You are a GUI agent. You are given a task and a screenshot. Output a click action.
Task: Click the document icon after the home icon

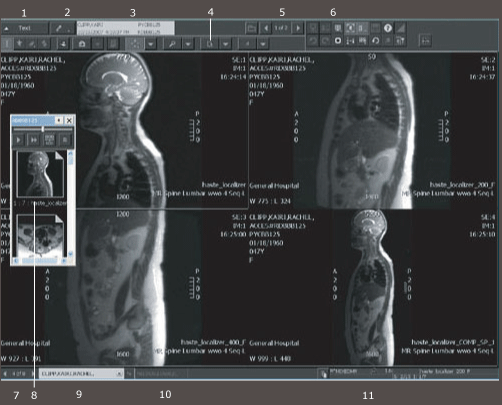[113, 44]
